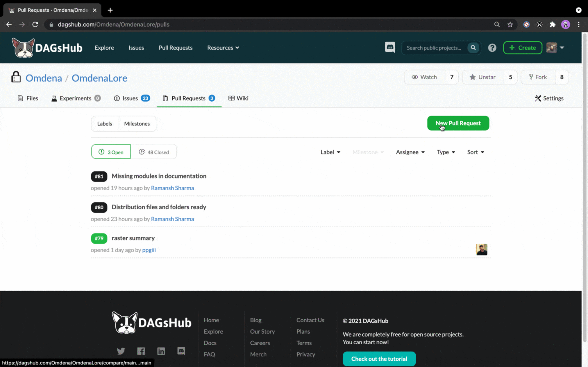Click the New Pull Request button
This screenshot has height=367, width=588.
pos(458,123)
